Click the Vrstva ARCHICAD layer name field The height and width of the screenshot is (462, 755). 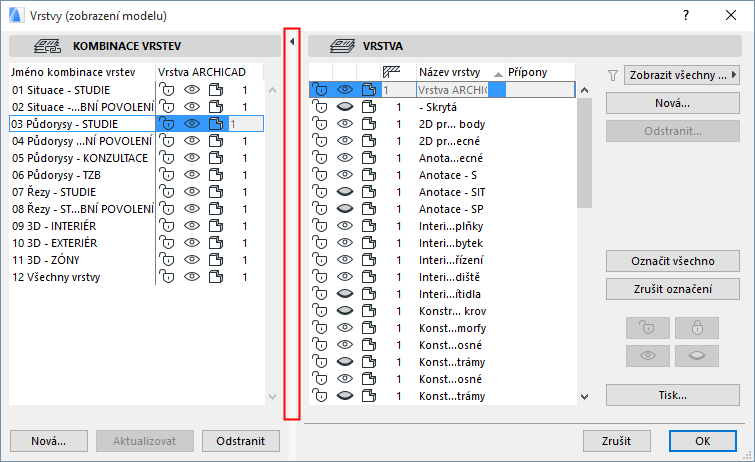(x=453, y=90)
